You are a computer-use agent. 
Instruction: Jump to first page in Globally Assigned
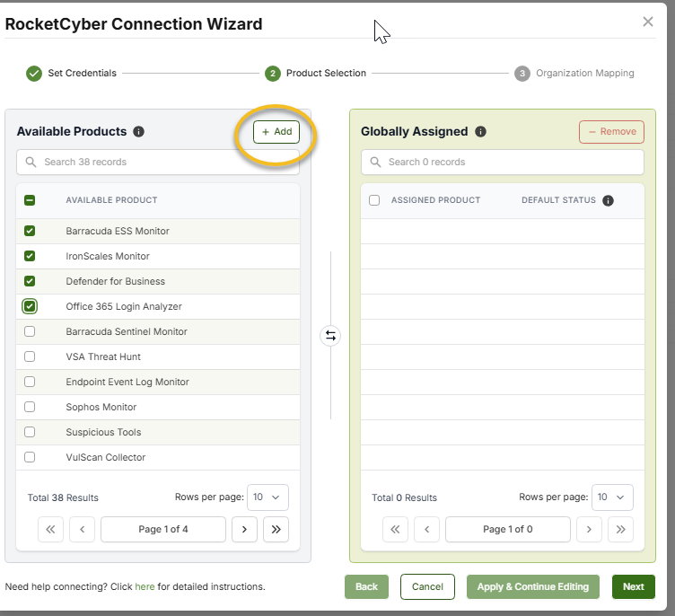395,530
